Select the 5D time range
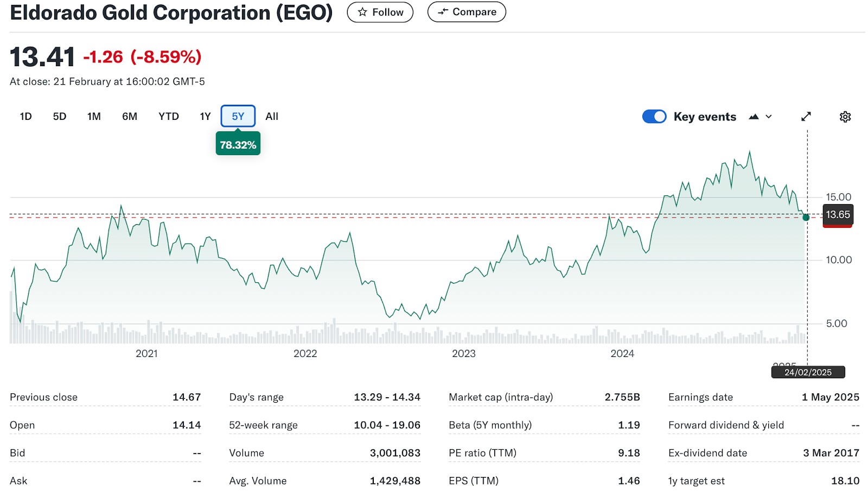 [x=60, y=116]
